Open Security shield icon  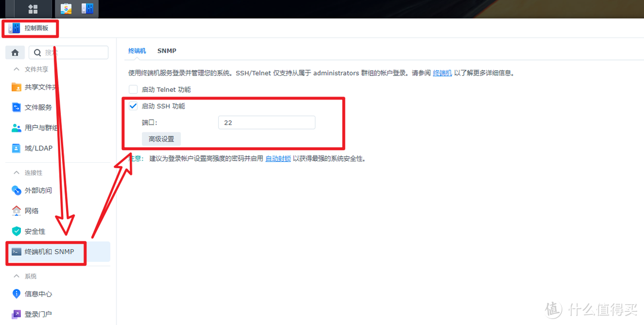point(17,231)
